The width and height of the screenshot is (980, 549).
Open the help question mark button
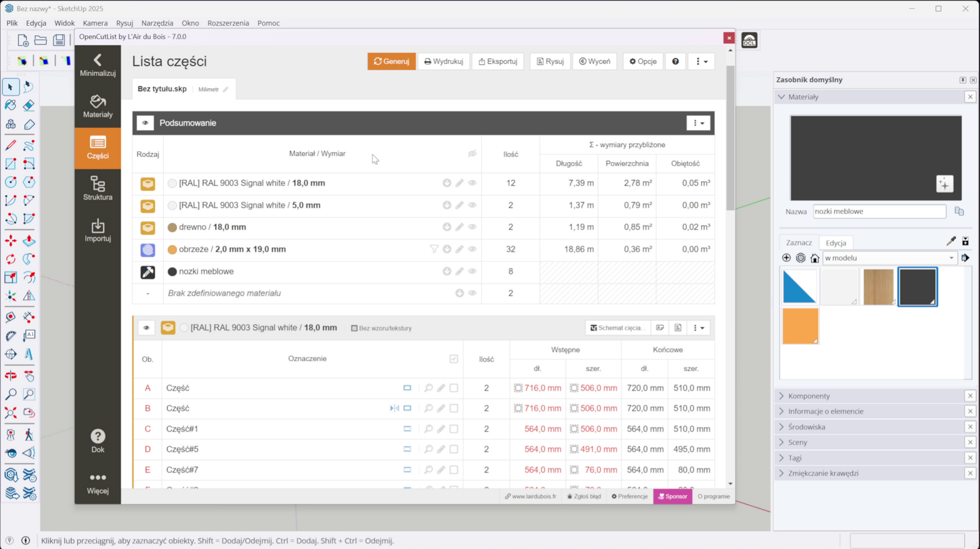coord(676,61)
